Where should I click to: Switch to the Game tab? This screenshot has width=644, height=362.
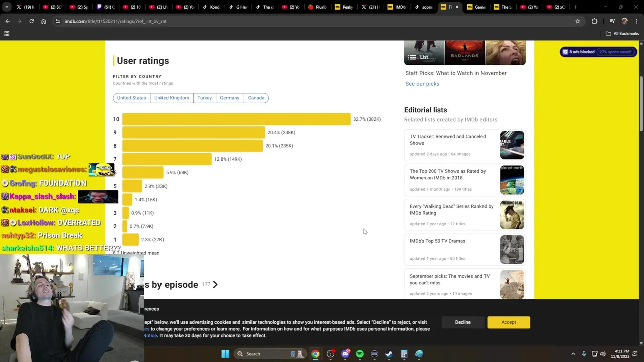tap(476, 7)
